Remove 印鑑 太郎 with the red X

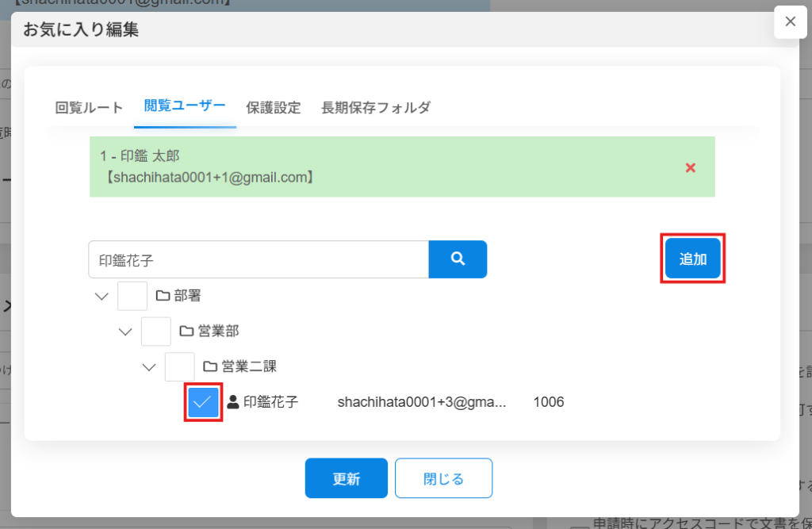(690, 167)
